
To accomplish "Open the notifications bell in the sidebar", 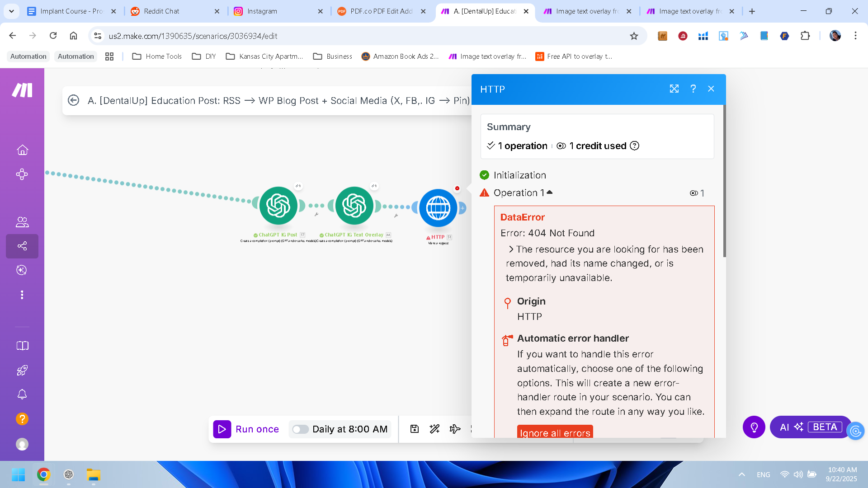I will (x=22, y=394).
